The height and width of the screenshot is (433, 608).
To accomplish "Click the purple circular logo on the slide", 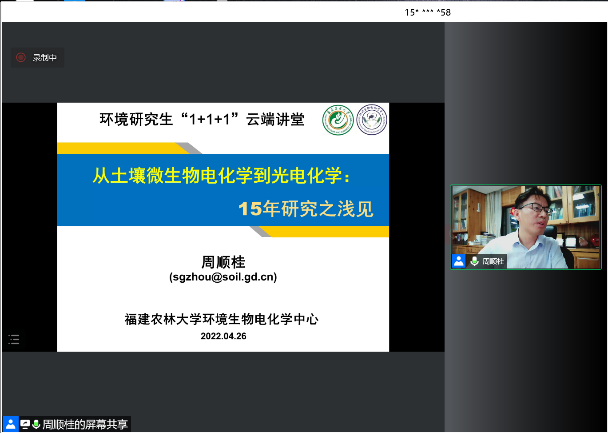I will tap(371, 121).
